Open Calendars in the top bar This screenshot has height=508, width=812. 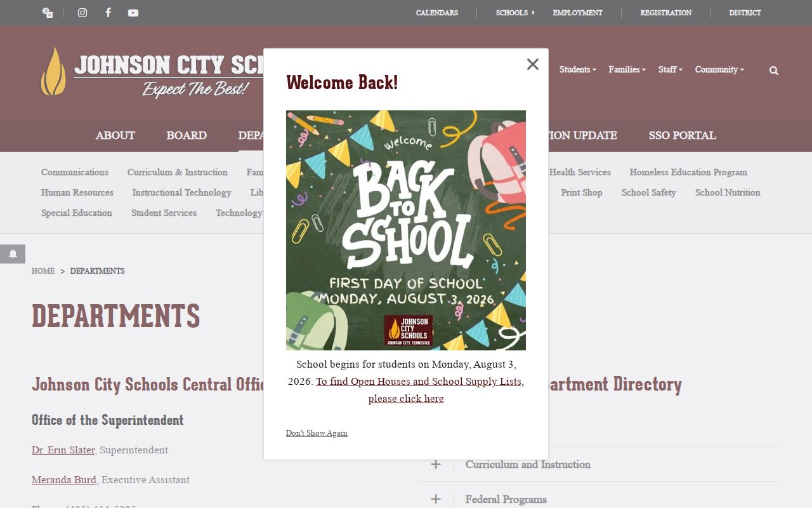437,13
